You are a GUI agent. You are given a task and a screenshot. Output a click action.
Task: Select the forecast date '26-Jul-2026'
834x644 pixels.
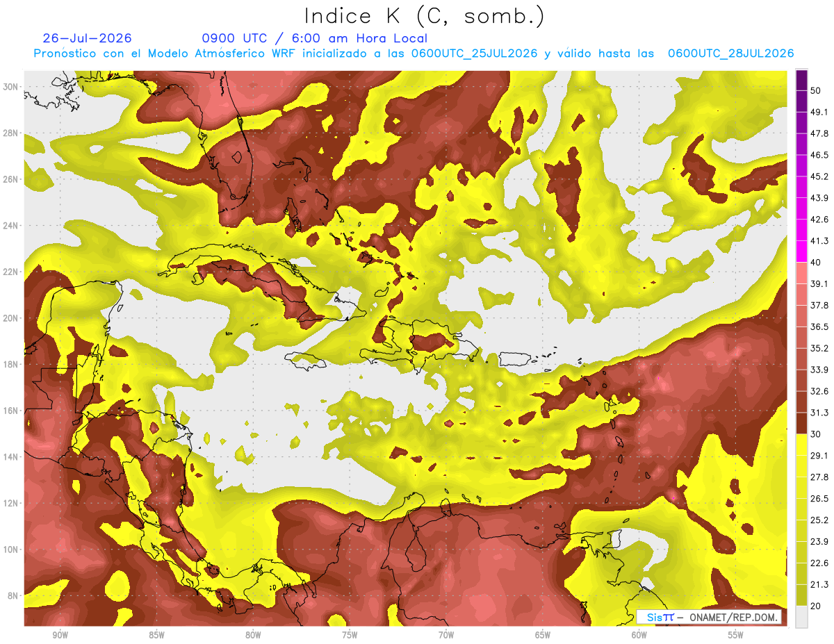(87, 38)
